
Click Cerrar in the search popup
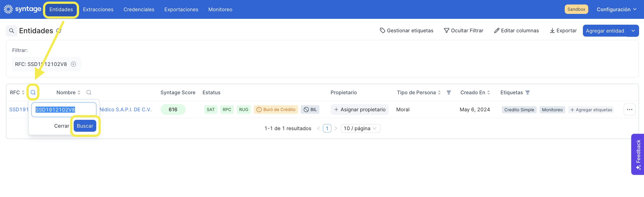tap(62, 126)
